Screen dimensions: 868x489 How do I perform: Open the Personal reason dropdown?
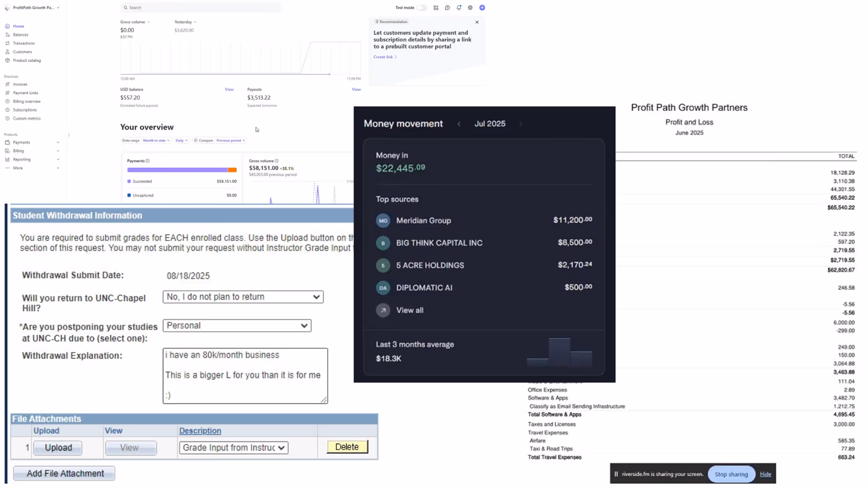[237, 326]
